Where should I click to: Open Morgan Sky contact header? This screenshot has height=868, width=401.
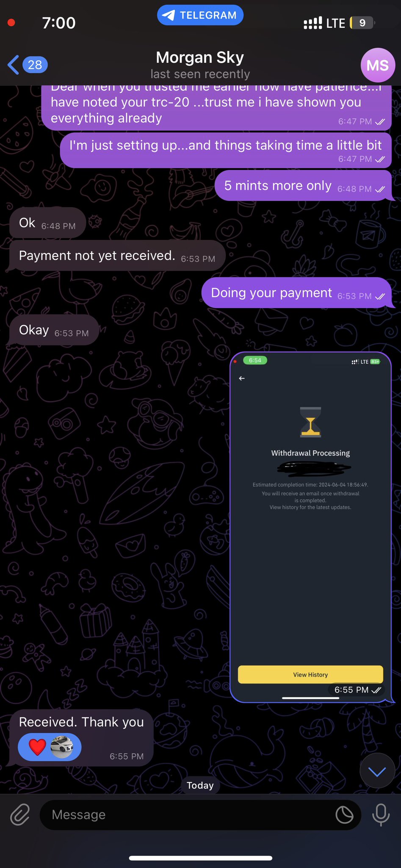200,65
